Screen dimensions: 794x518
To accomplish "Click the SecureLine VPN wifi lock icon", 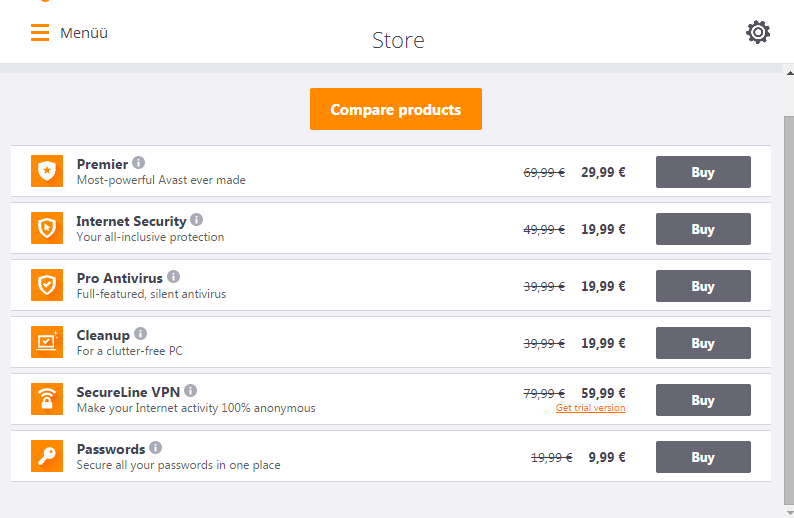I will click(x=47, y=399).
